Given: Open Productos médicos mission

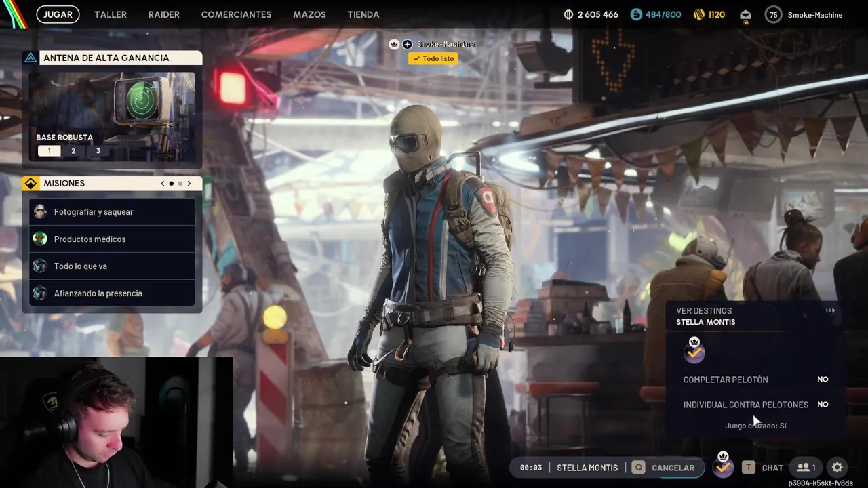Looking at the screenshot, I should [x=113, y=239].
